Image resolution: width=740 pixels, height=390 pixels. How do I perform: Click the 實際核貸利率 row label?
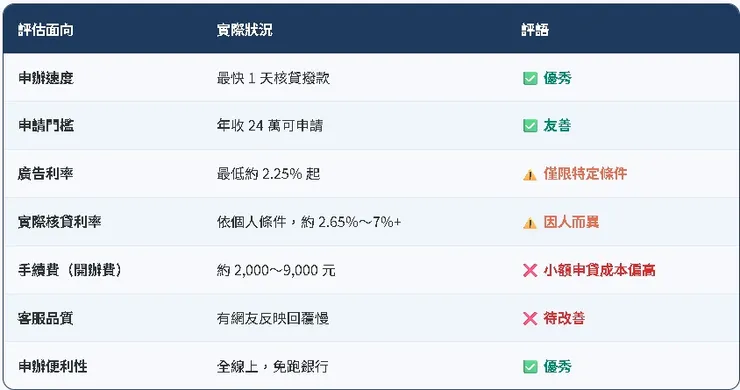tap(59, 222)
